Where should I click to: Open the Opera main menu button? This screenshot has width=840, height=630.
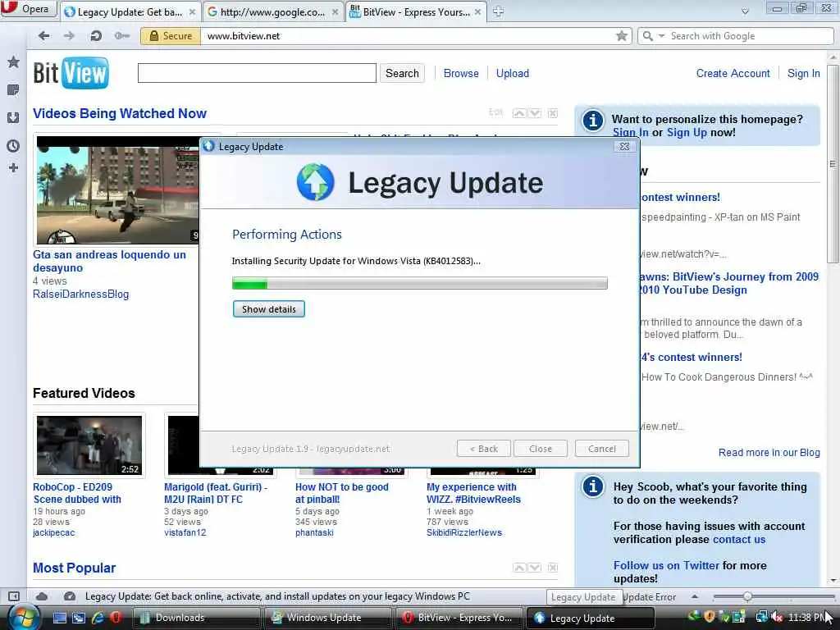click(28, 8)
